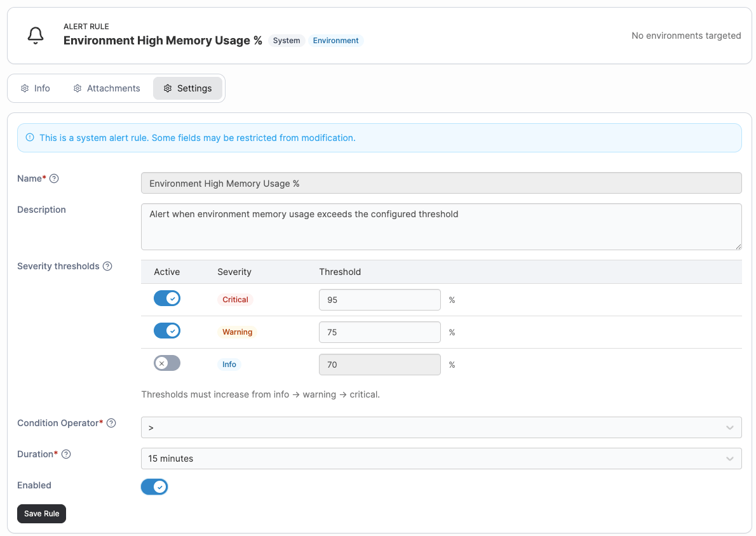This screenshot has height=536, width=756.
Task: Click the alert bell icon
Action: (x=35, y=36)
